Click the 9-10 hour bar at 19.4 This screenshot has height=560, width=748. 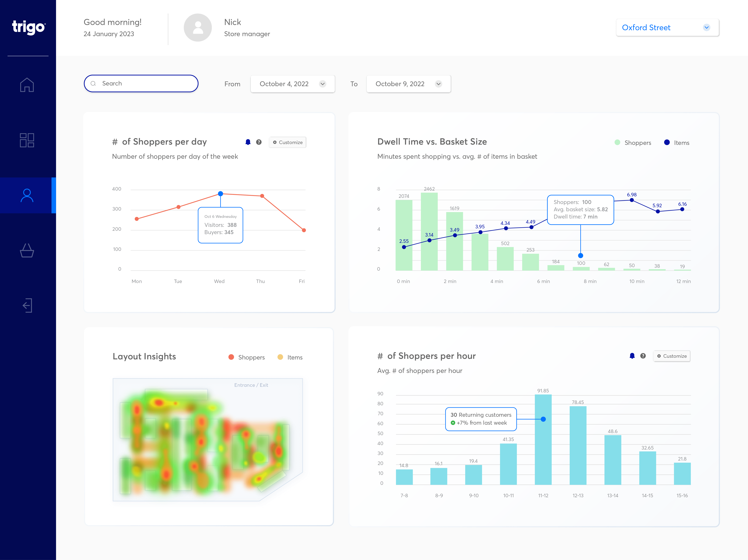point(473,475)
